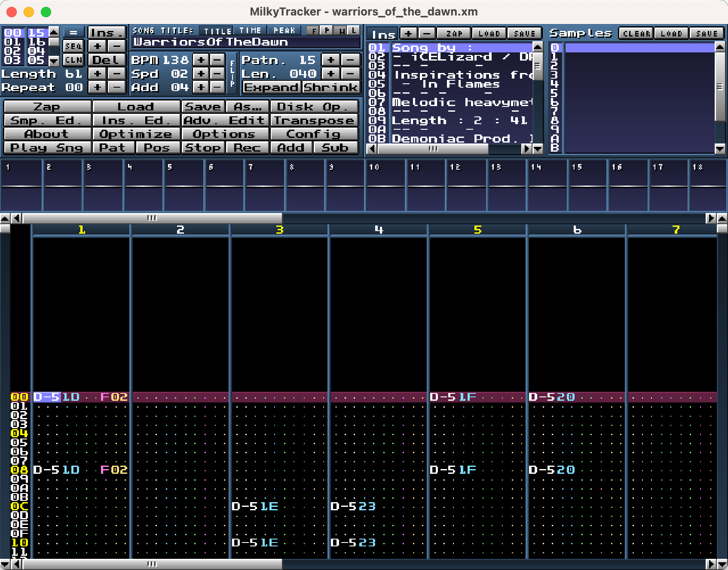
Task: Decrease song Length with the minus button
Action: coord(116,74)
